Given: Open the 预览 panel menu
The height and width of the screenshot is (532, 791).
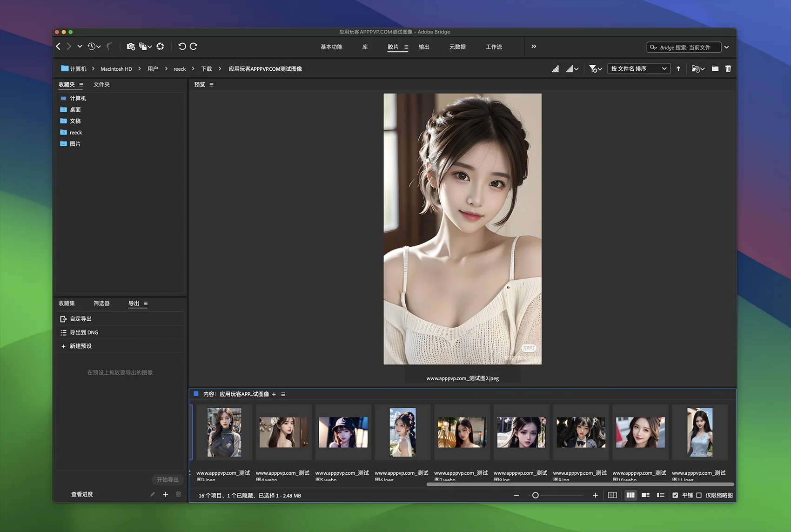Looking at the screenshot, I should (x=211, y=85).
